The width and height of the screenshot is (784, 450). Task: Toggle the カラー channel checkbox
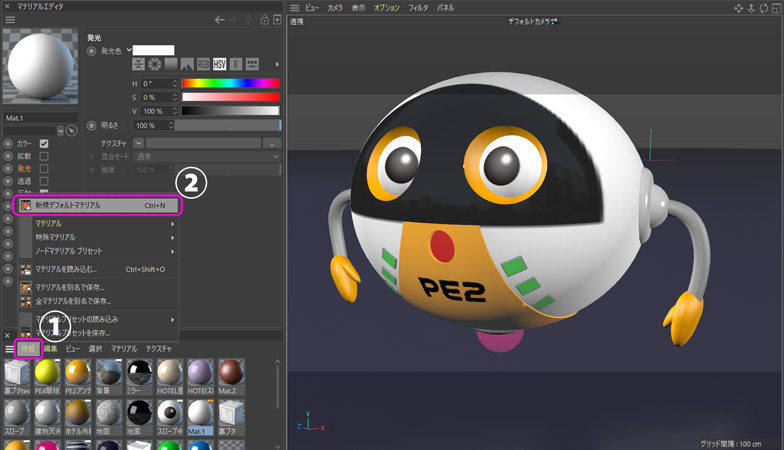(x=44, y=144)
